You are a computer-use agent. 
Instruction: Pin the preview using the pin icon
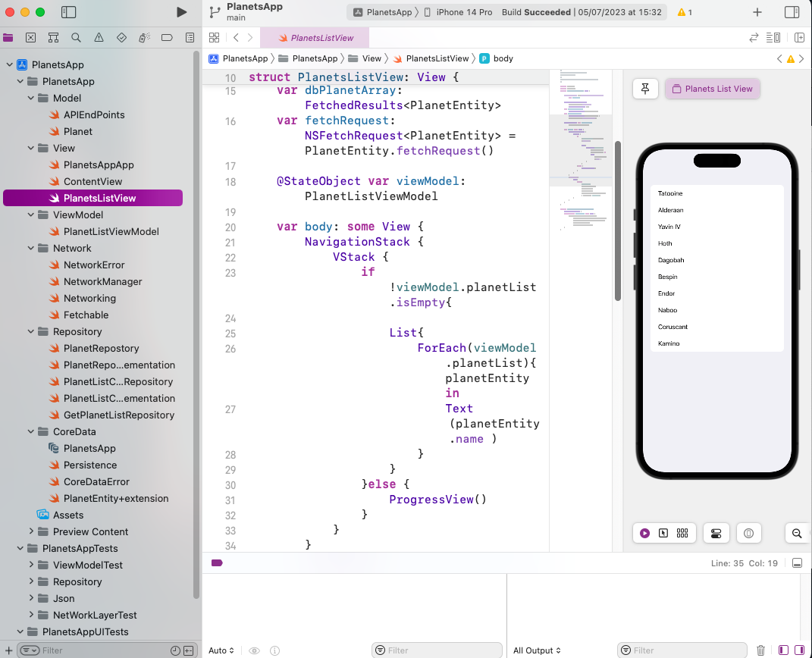645,89
